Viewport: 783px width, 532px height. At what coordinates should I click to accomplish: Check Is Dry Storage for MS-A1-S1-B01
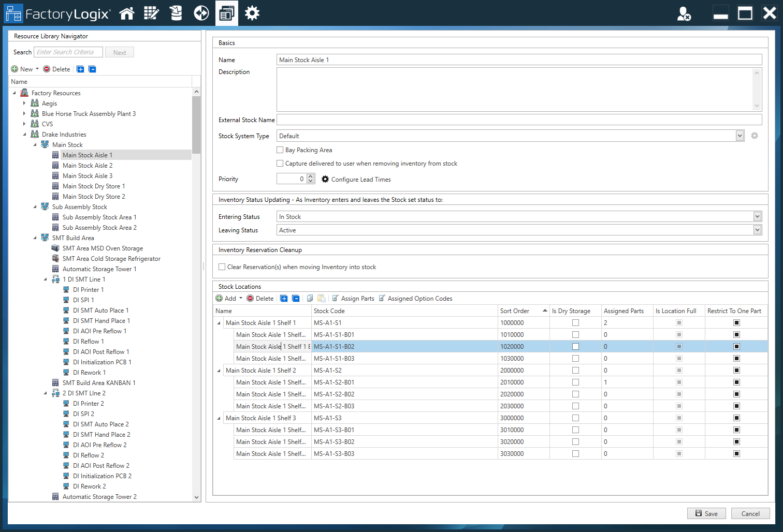point(575,335)
